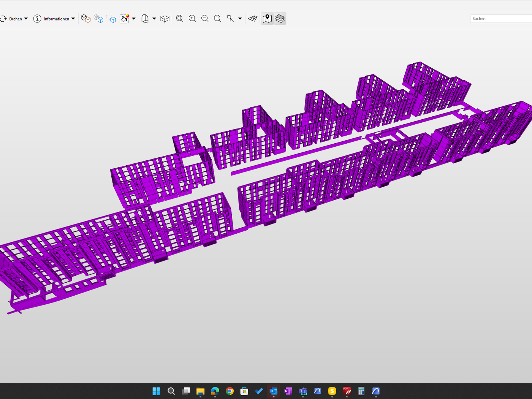
Task: Toggle the map location button
Action: pyautogui.click(x=267, y=19)
